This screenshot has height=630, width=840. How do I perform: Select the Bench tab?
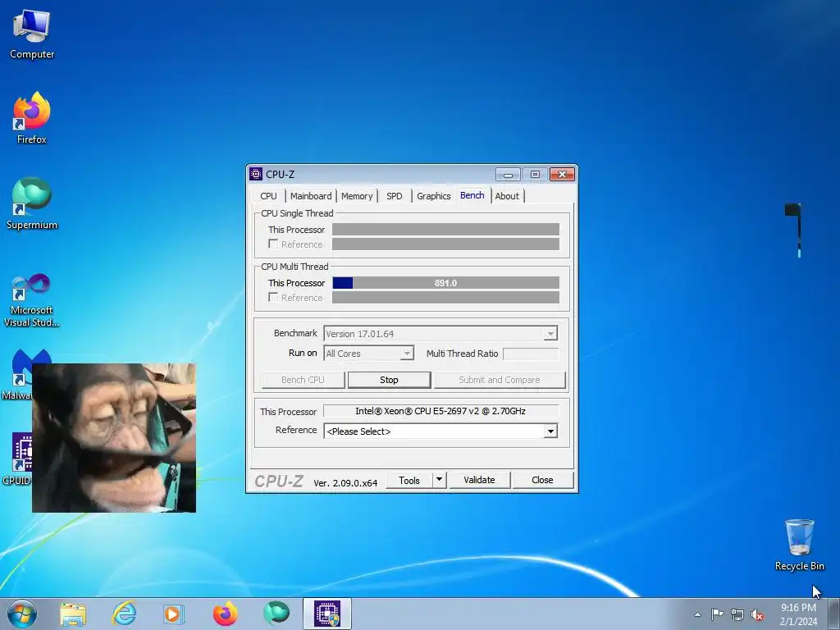pos(472,195)
